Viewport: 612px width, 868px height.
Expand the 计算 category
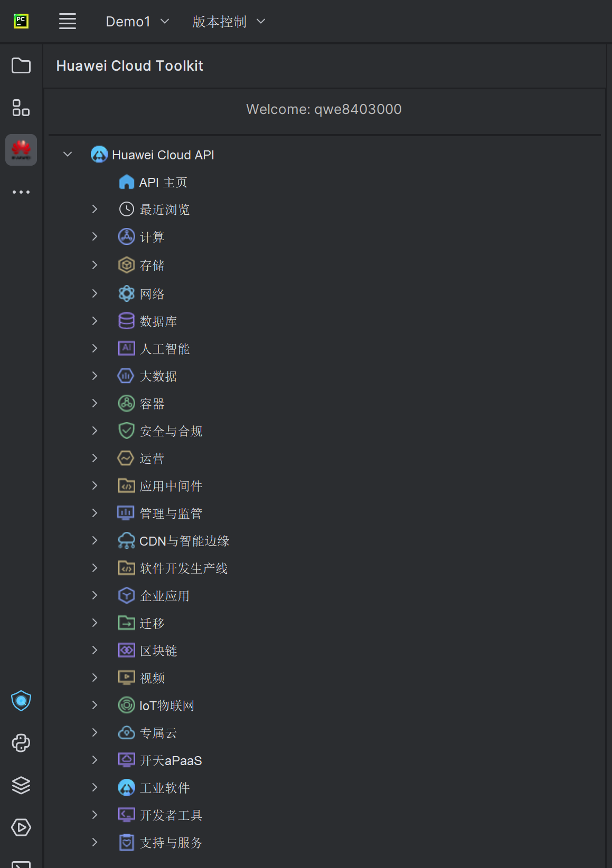[x=95, y=237]
